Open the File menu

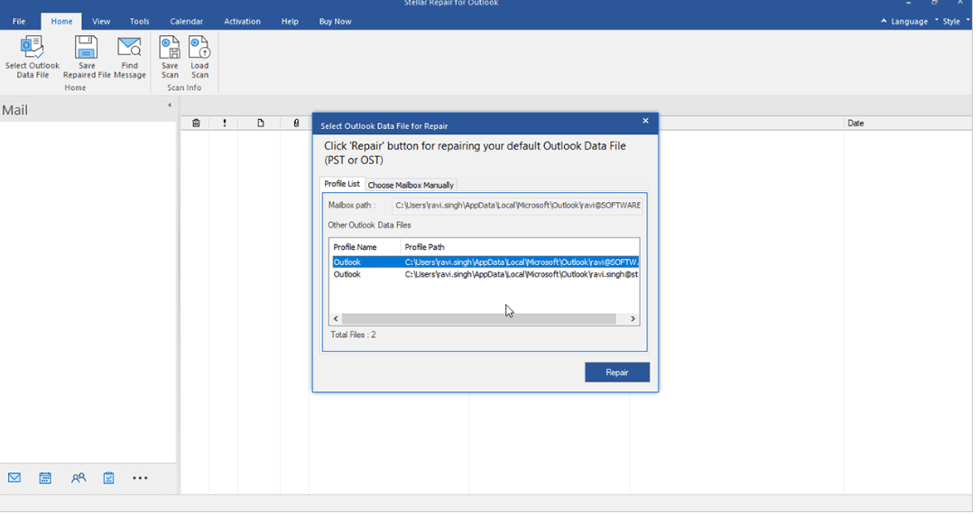pos(19,22)
